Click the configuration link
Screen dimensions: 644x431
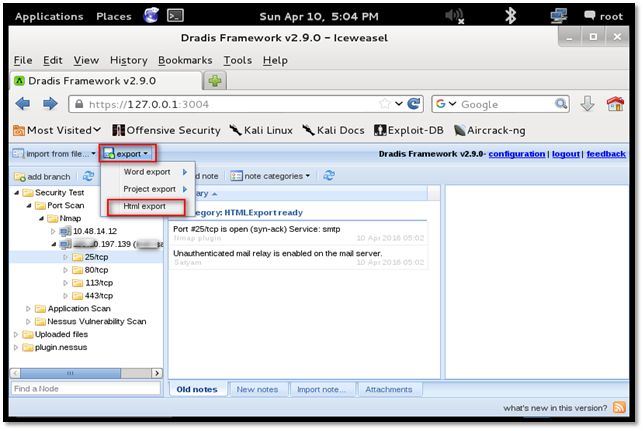pyautogui.click(x=516, y=154)
